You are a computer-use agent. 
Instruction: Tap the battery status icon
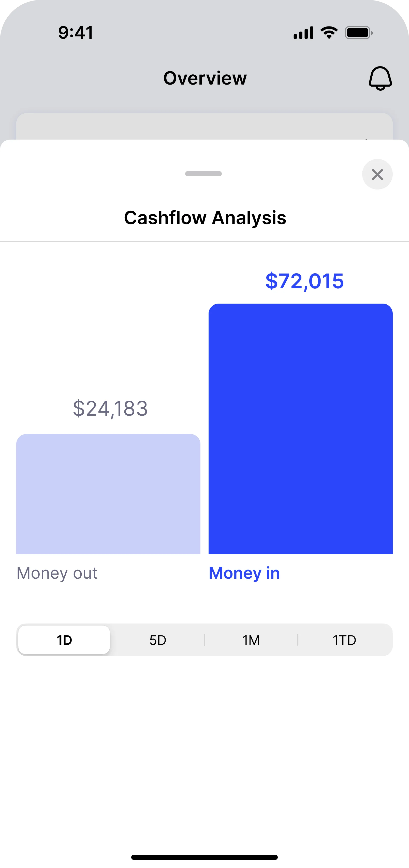pos(358,33)
